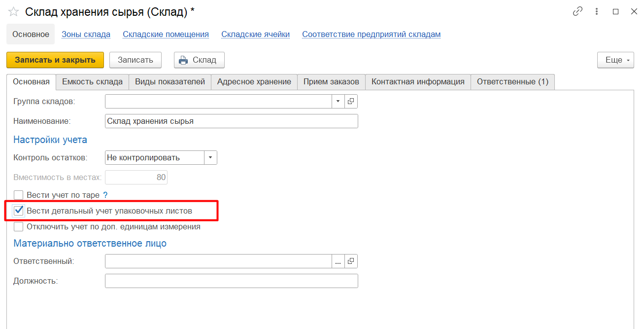Screen dimensions: 644x329
Task: Expand the Группа складов dropdown list
Action: [338, 101]
